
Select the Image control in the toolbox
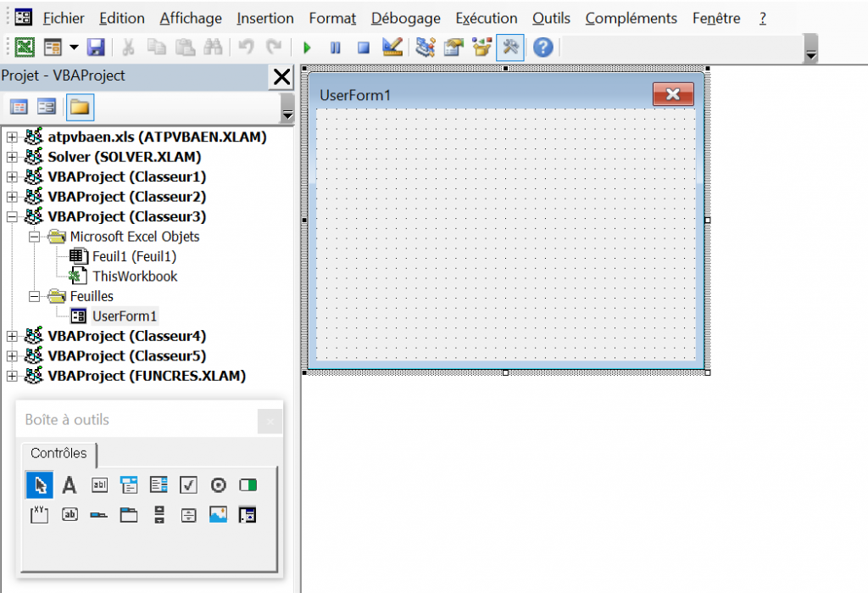(x=217, y=514)
